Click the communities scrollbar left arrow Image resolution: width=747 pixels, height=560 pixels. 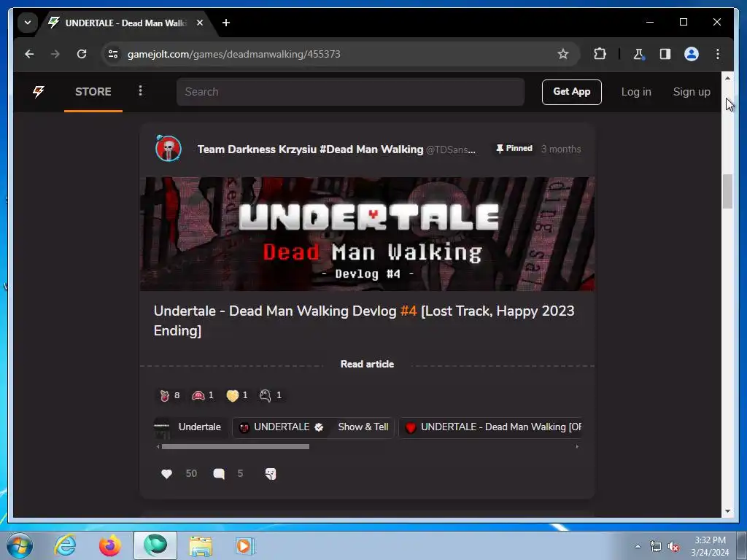[158, 447]
